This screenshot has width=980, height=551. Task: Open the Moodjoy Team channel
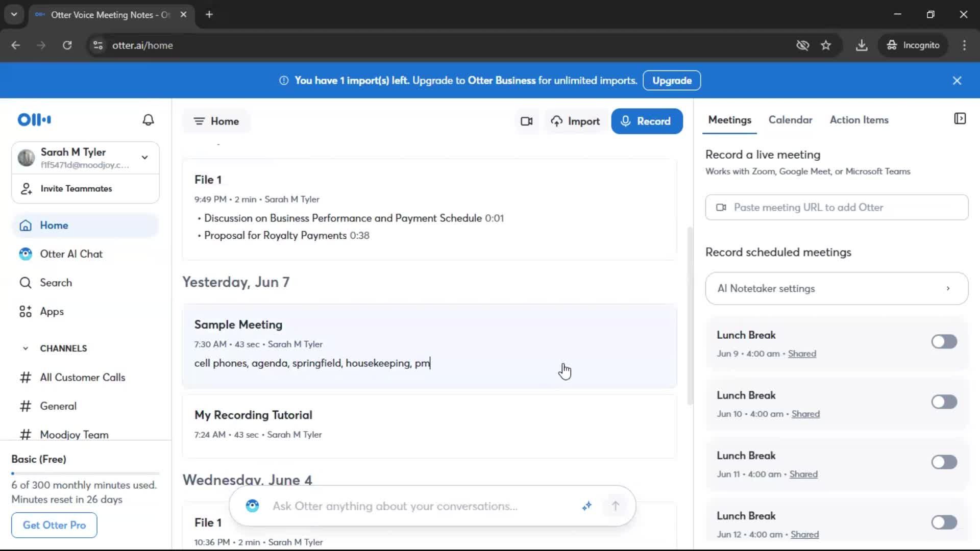[x=85, y=434]
